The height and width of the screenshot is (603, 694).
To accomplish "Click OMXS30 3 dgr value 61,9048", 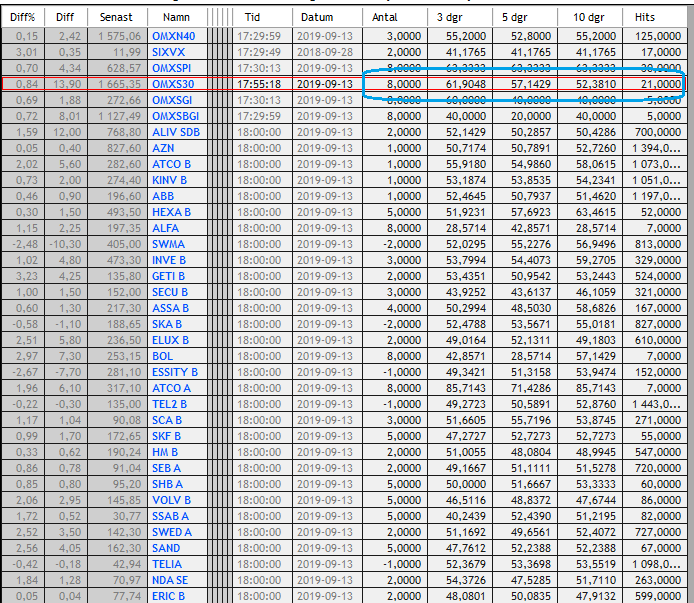I will click(466, 84).
